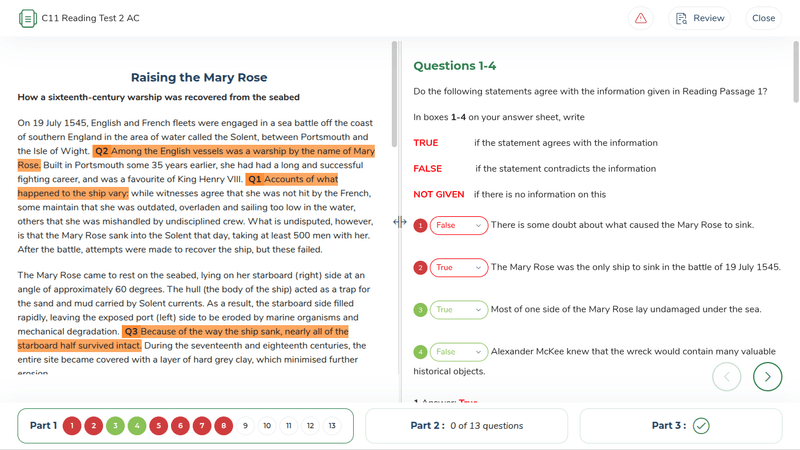
Task: Click the Q1 highlight 'Accounts of what happened'
Action: (x=178, y=186)
